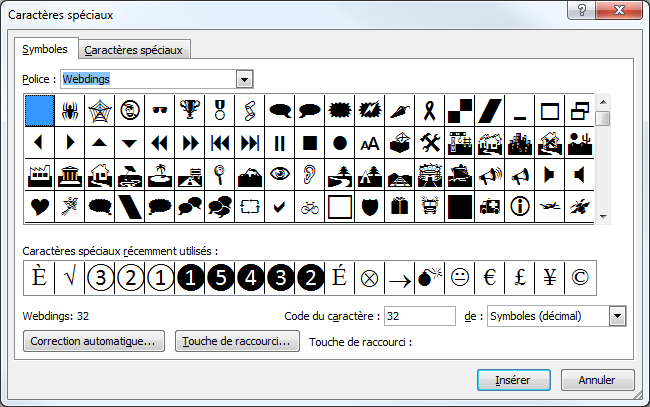The width and height of the screenshot is (650, 407).
Task: Select recent circled times symbol
Action: pos(370,278)
